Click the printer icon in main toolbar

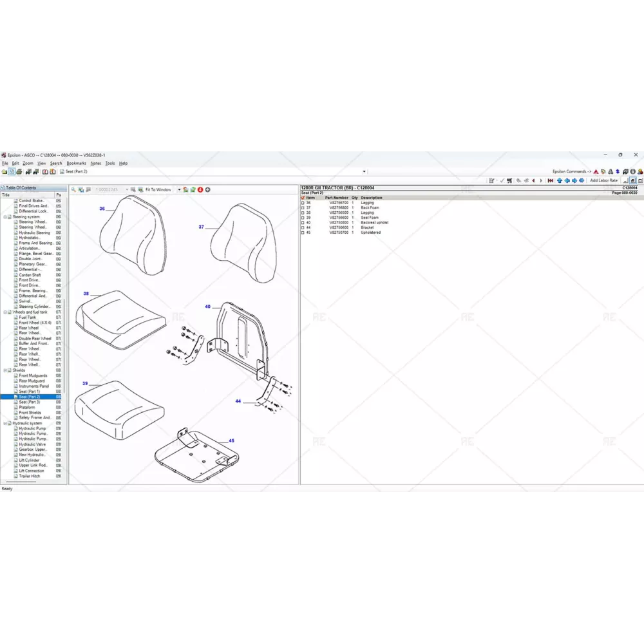tap(19, 172)
